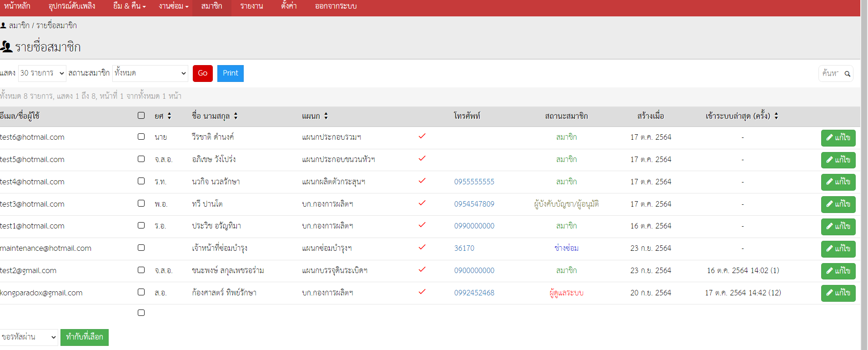Click ออกจากระบบ to log out
868x350 pixels.
[336, 6]
